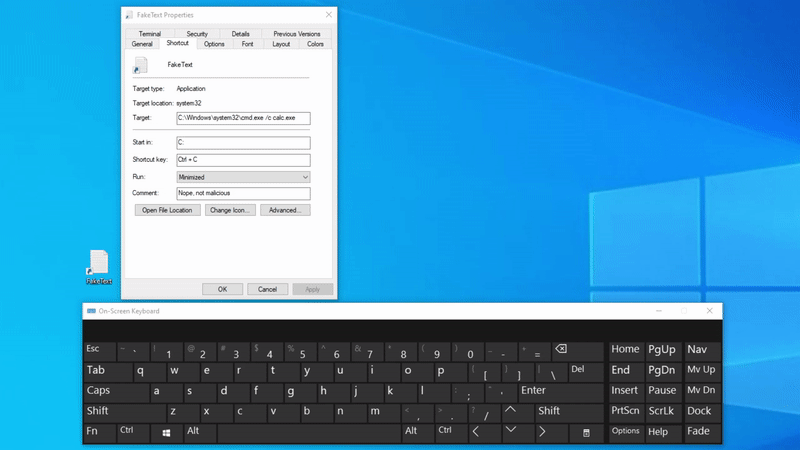
Task: Click the Target path input field
Action: click(243, 118)
